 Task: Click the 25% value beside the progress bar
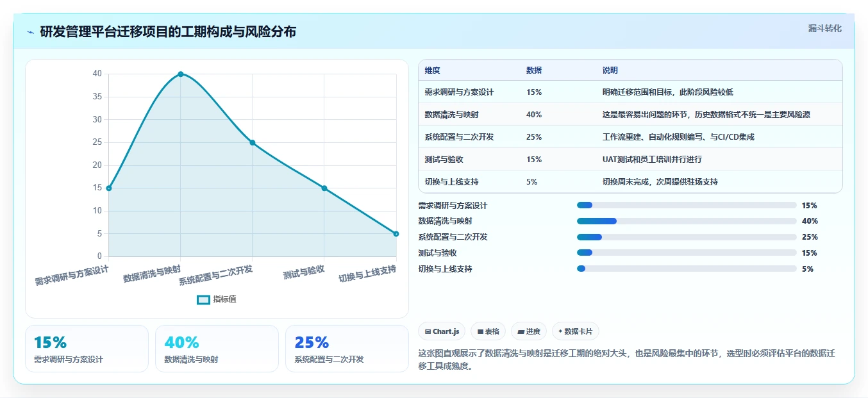click(810, 237)
